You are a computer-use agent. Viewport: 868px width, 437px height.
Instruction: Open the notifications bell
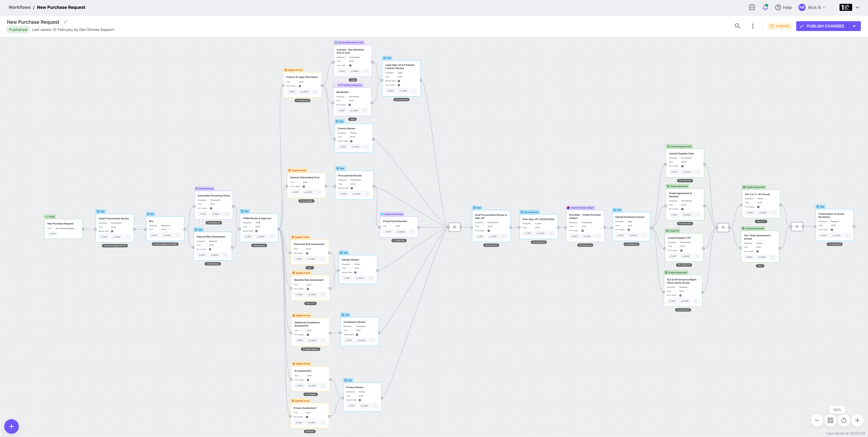tap(765, 7)
